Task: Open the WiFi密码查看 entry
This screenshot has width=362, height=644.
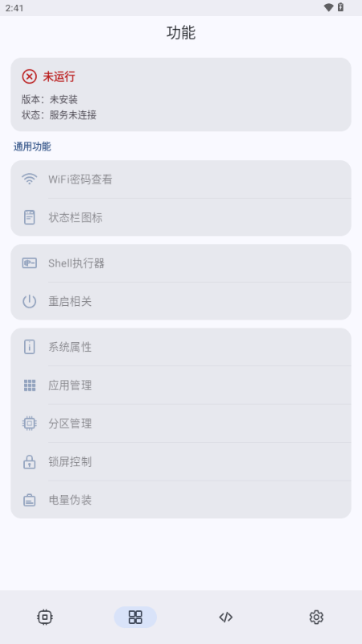Action: [x=181, y=180]
